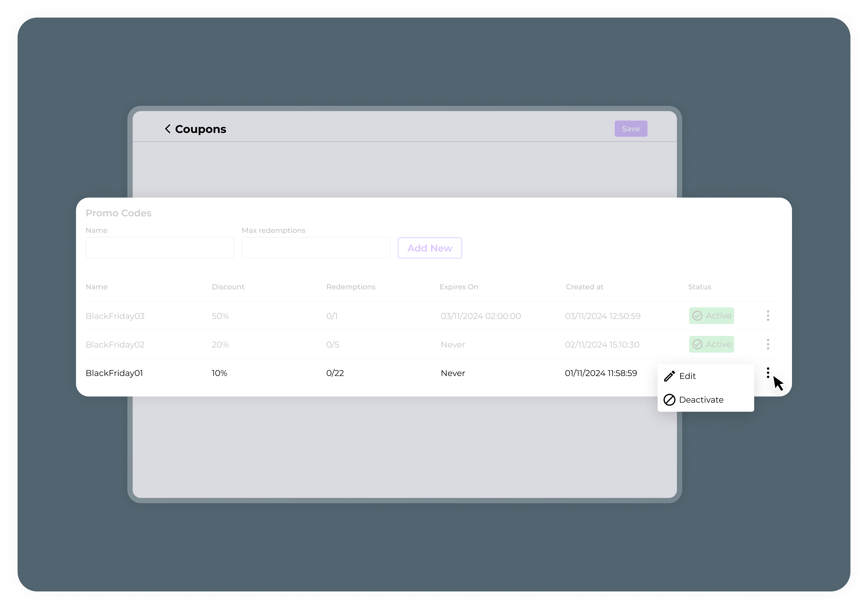The height and width of the screenshot is (609, 868).
Task: Focus the promo code Name input field
Action: coord(160,248)
